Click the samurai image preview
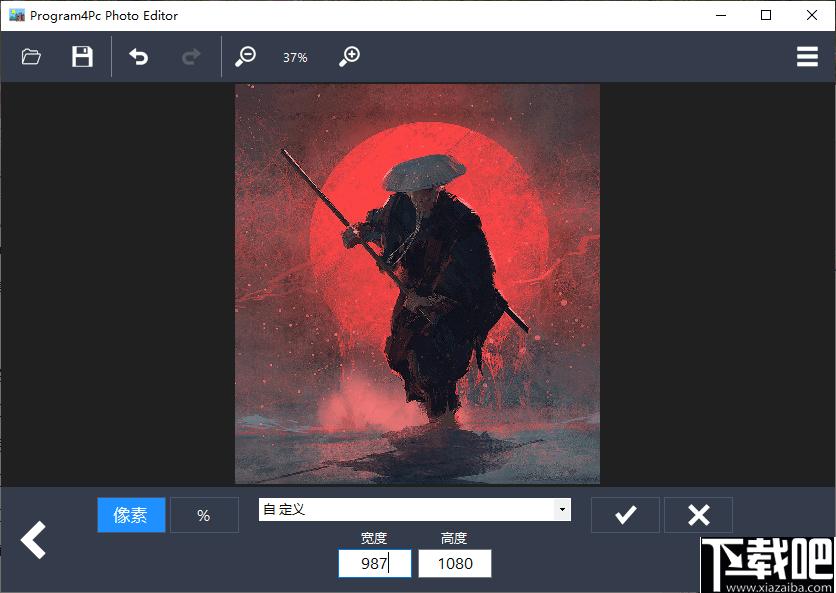836x593 pixels. click(417, 284)
